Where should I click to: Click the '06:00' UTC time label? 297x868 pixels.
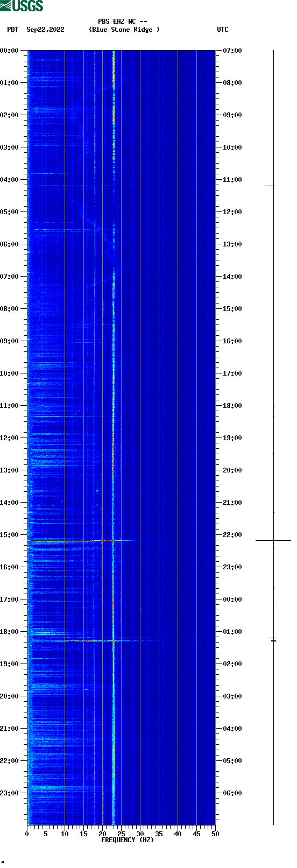(x=232, y=793)
